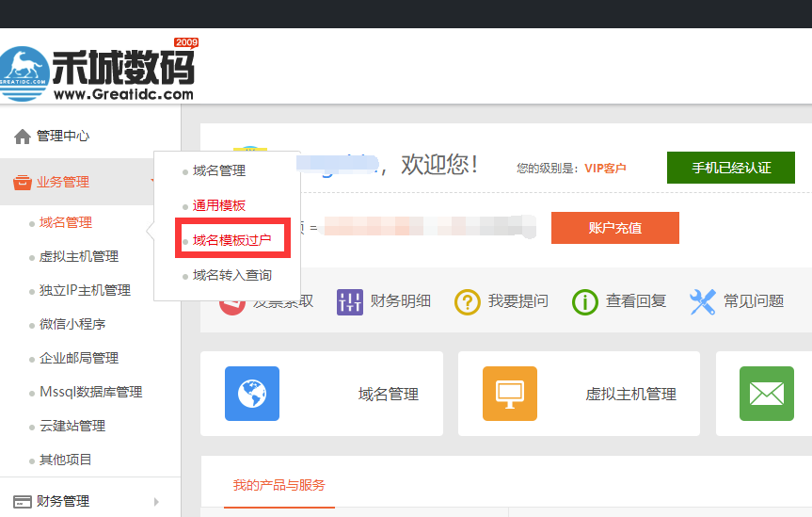Click the green envelope mail icon
Viewport: 812px width, 517px height.
click(x=766, y=394)
